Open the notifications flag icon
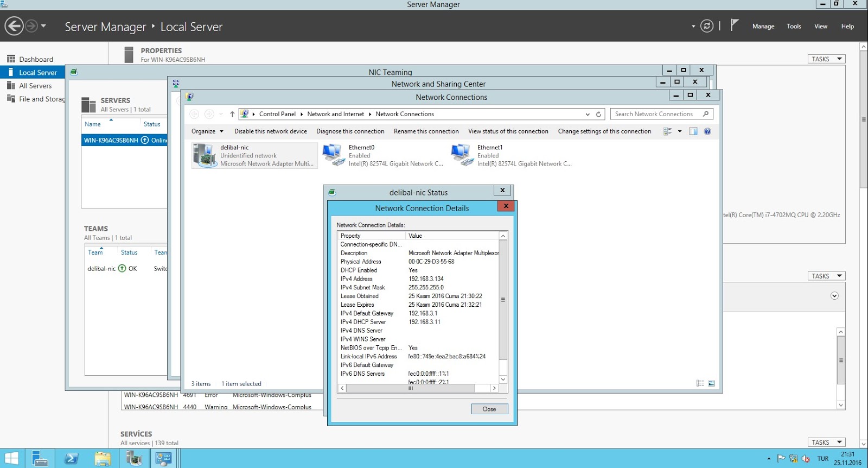The width and height of the screenshot is (868, 468). (734, 26)
